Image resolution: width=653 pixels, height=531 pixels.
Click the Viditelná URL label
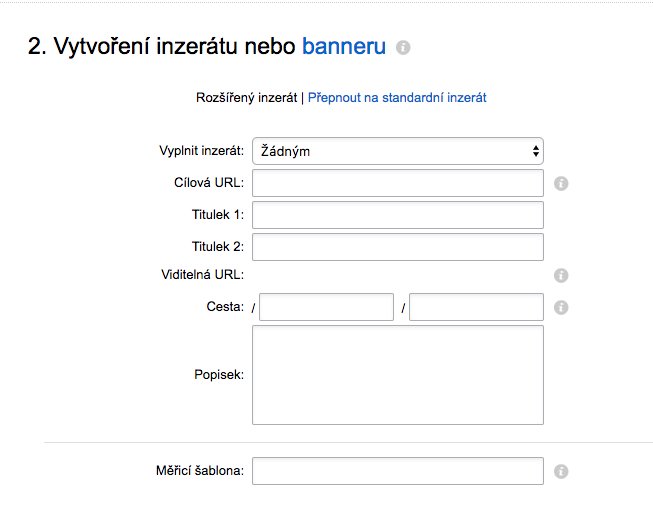point(202,275)
